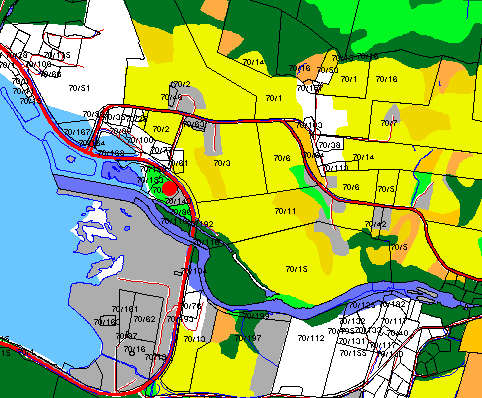
Task: Select parcel label 70/7
Action: [x=389, y=123]
